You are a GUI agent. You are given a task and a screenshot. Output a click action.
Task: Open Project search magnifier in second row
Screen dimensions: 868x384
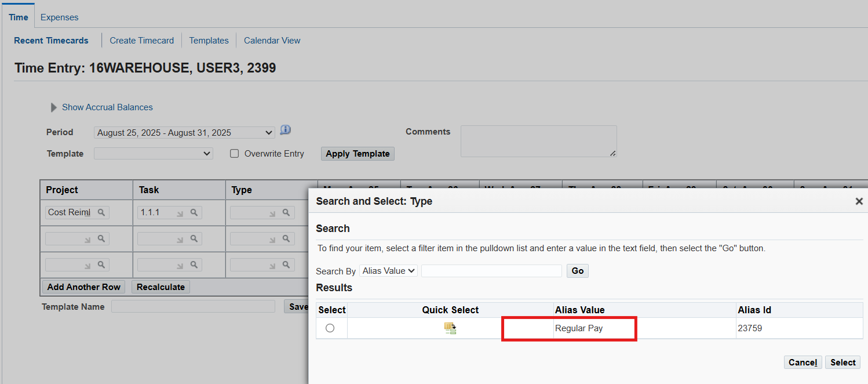(101, 238)
